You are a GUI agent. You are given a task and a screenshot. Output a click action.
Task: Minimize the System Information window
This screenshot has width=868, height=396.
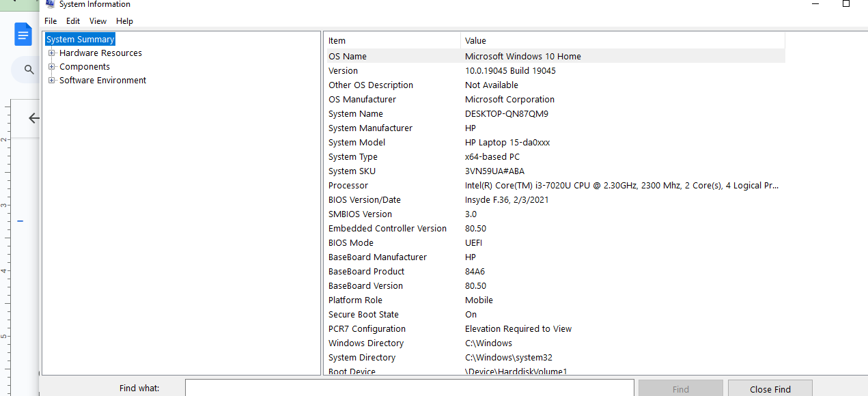click(x=815, y=5)
